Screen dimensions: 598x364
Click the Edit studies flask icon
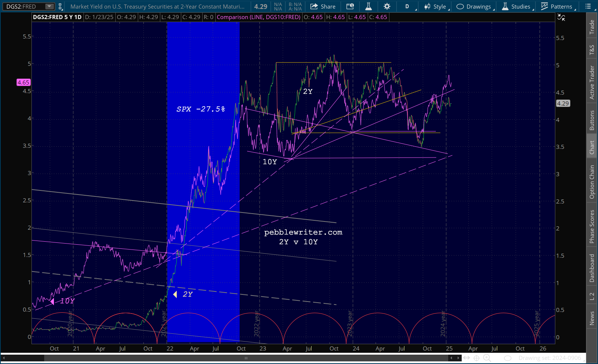[368, 6]
